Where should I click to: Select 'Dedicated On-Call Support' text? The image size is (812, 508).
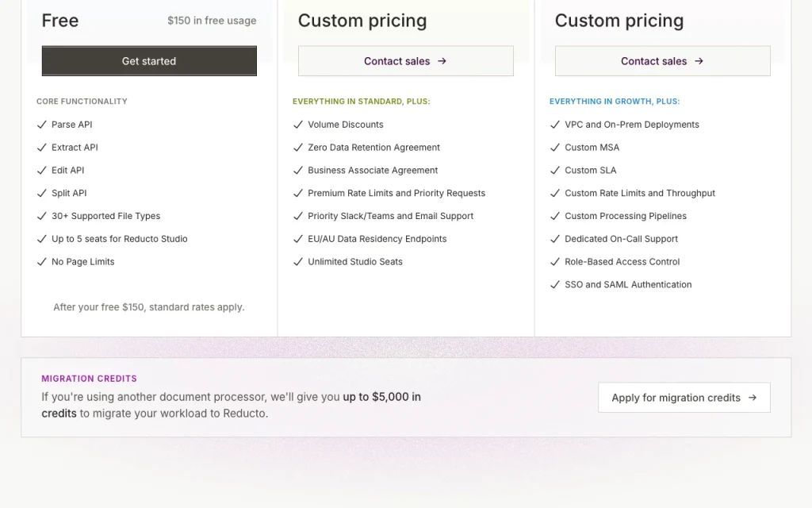(622, 238)
